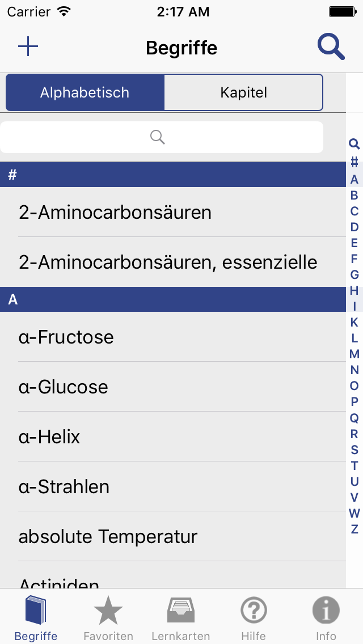Jump to letter M in the alphabet slider
The image size is (363, 644).
click(353, 354)
